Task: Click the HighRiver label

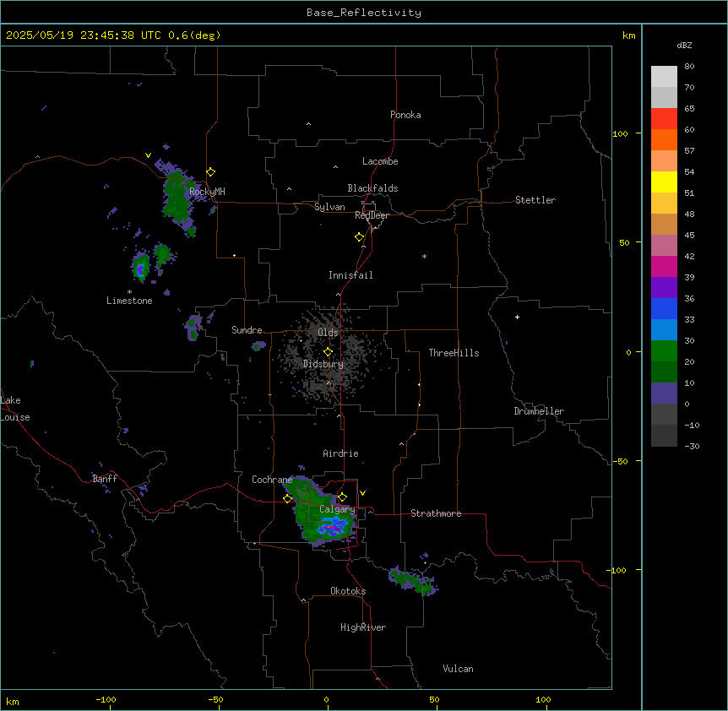Action: (363, 627)
